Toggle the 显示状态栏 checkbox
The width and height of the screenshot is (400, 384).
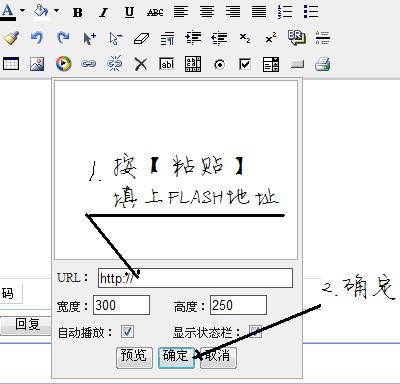256,332
